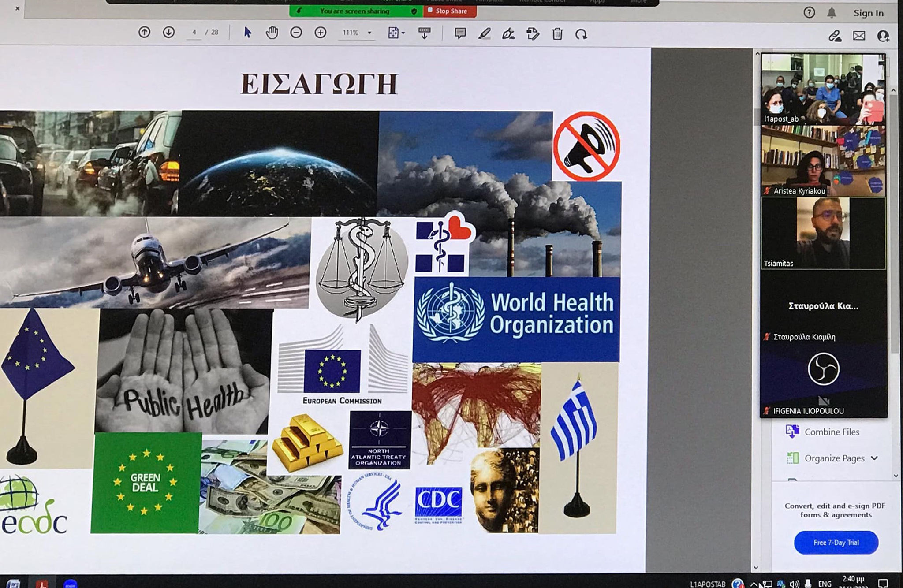Open the Acrobat icon in taskbar
This screenshot has height=588, width=903.
(43, 583)
